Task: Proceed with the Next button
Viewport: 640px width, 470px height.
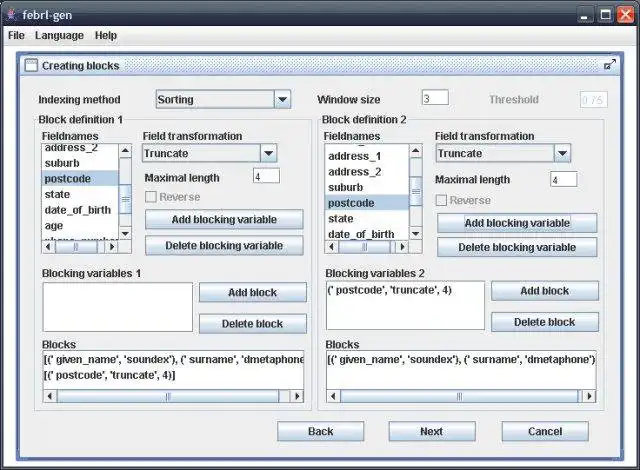Action: pos(432,431)
